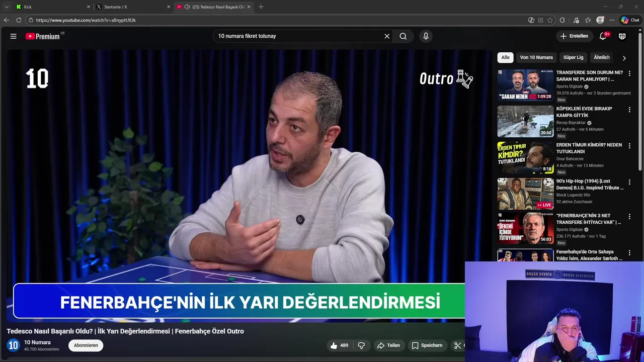
Task: Open the tab actions dropdown arrow
Action: coord(7,7)
